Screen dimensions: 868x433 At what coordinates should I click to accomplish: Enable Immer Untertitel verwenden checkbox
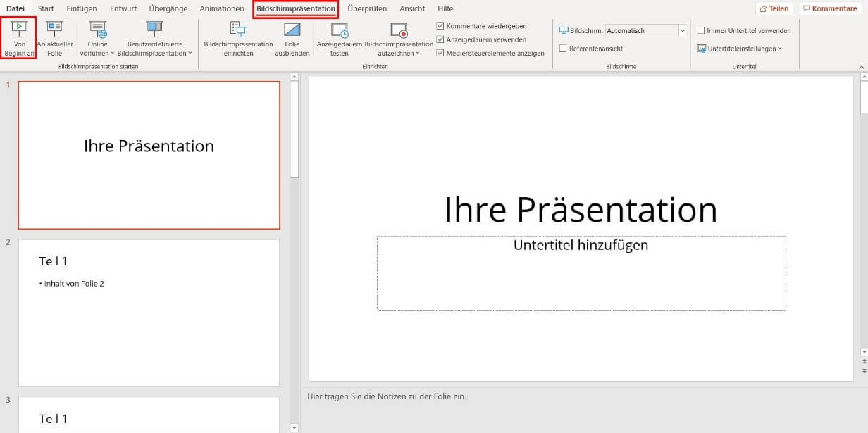pyautogui.click(x=700, y=31)
